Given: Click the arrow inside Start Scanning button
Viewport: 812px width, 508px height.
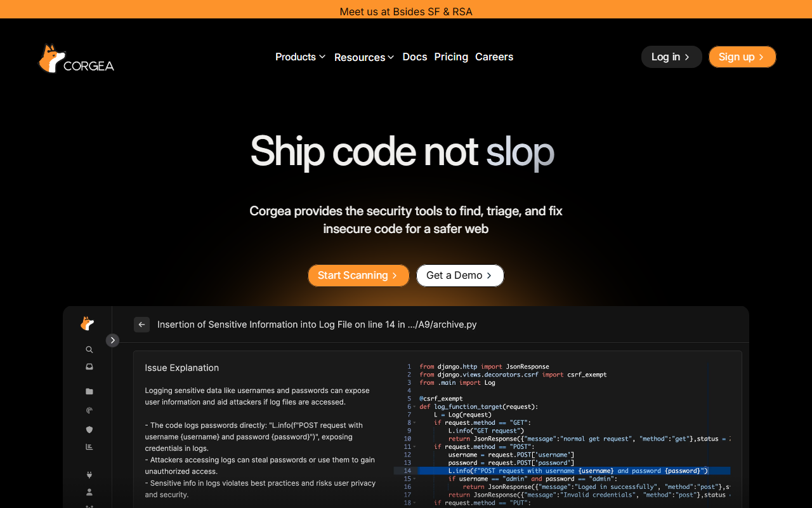Looking at the screenshot, I should [x=395, y=276].
